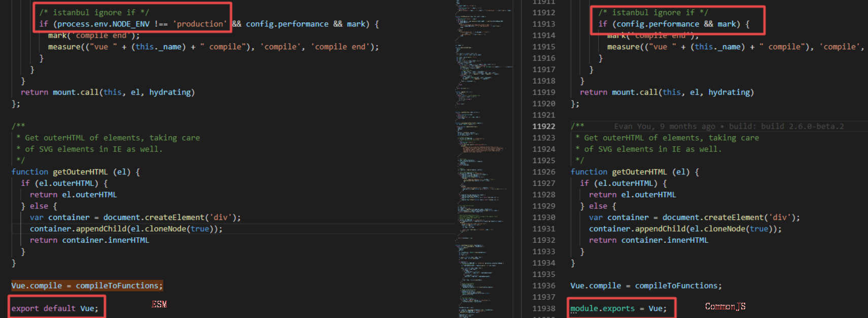
Task: Click line number 11931 in the right gutter
Action: click(x=543, y=229)
